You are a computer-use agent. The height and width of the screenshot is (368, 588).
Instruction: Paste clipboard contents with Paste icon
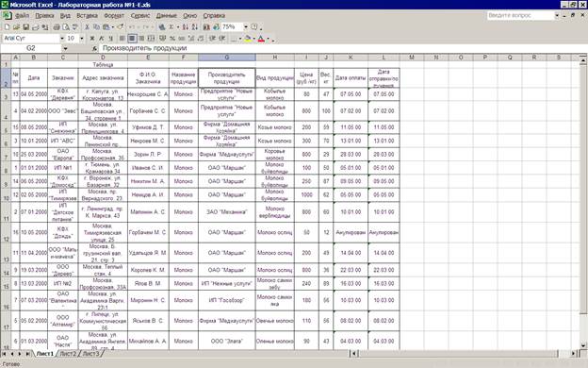tap(106, 27)
